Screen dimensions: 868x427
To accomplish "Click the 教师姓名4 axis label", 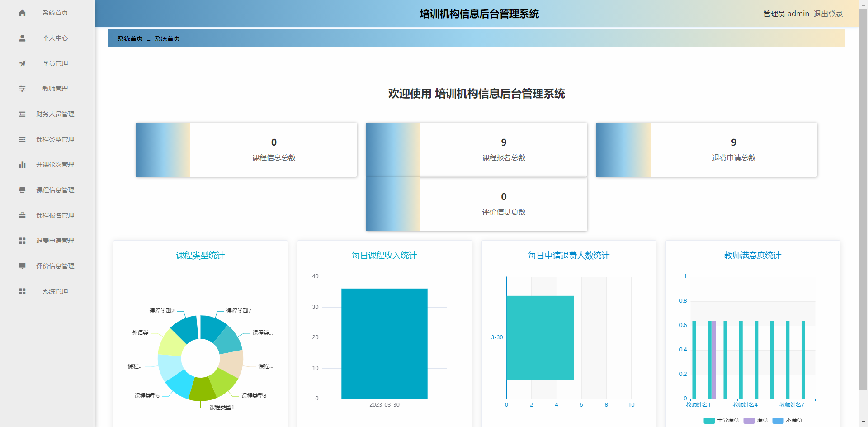I will (x=745, y=405).
